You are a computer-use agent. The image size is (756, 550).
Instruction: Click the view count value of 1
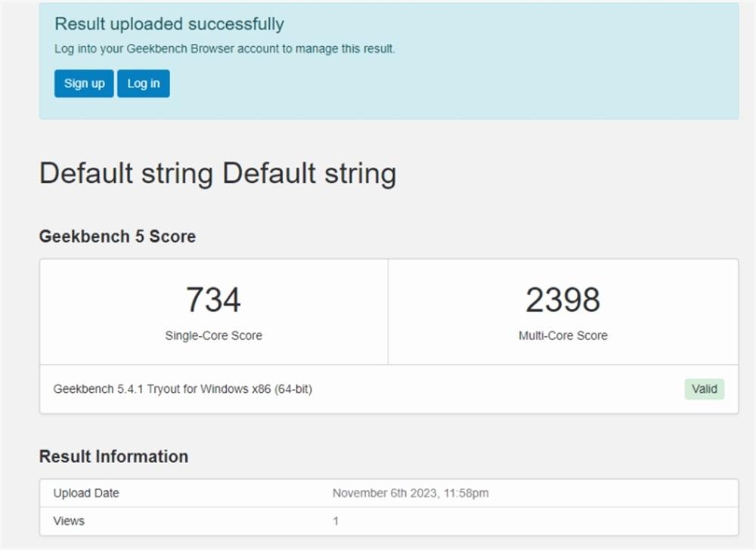(336, 521)
